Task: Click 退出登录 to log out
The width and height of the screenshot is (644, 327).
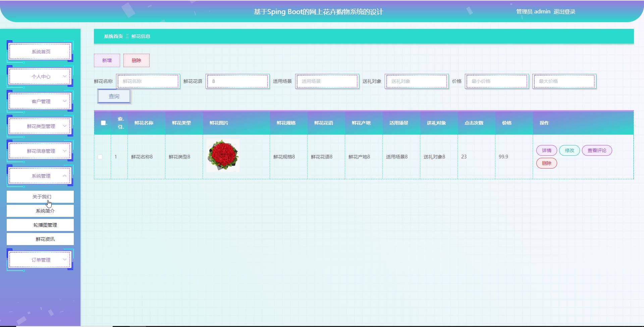Action: (564, 12)
